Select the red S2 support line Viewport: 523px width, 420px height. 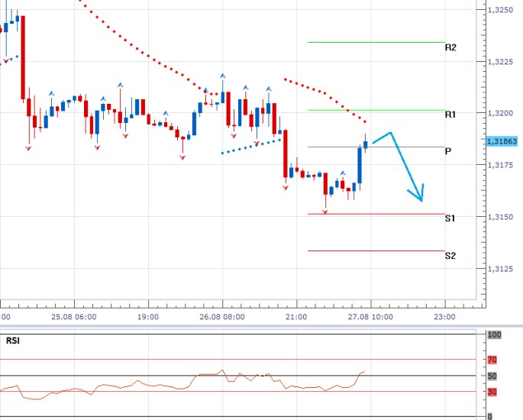(376, 251)
